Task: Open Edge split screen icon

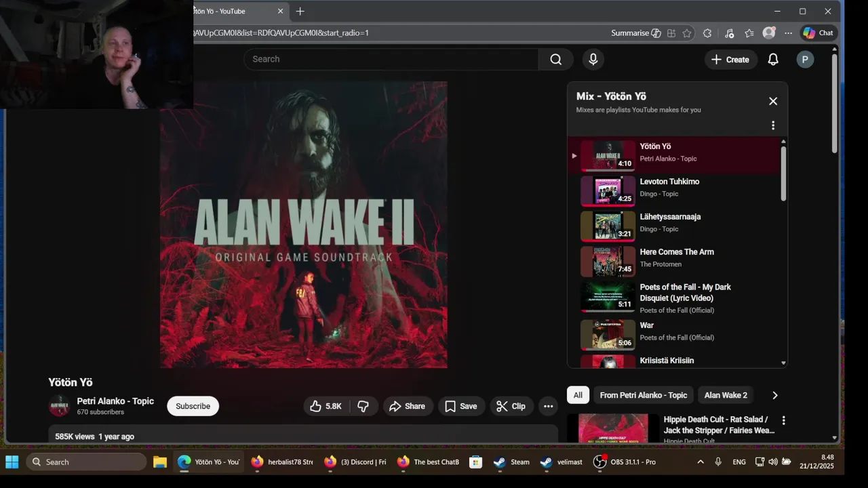Action: 671,33
